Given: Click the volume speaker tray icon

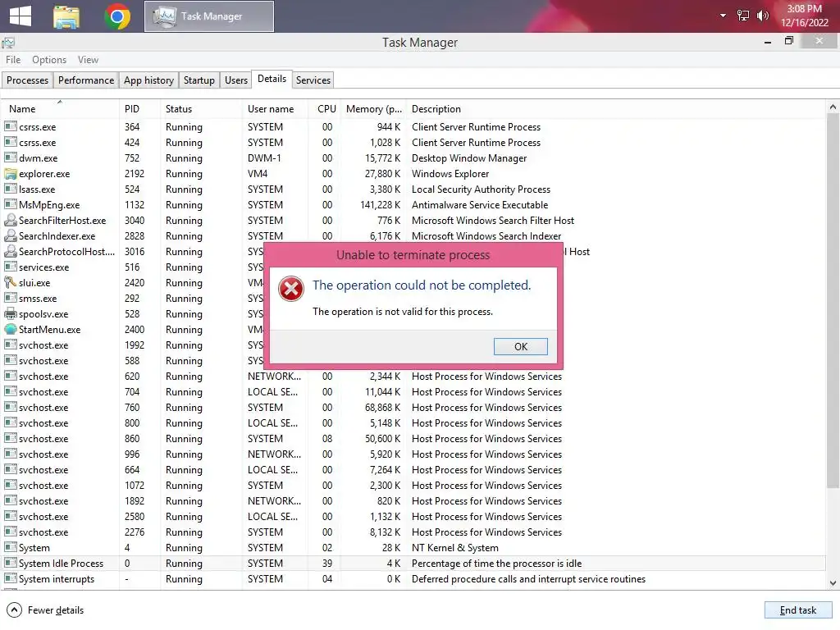Looking at the screenshot, I should tap(763, 16).
